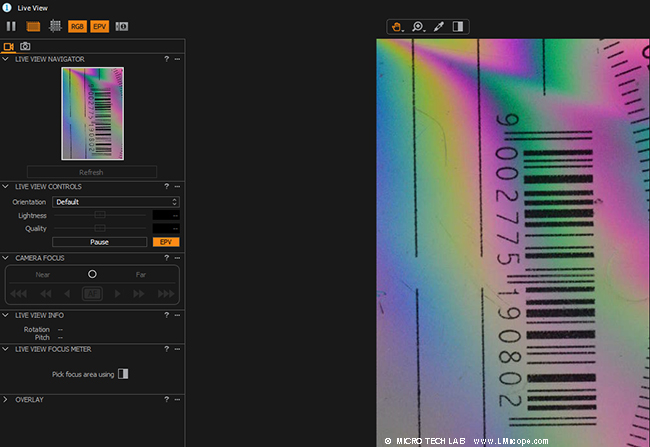Move focus farther with single right arrow
650x447 pixels.
coord(117,294)
